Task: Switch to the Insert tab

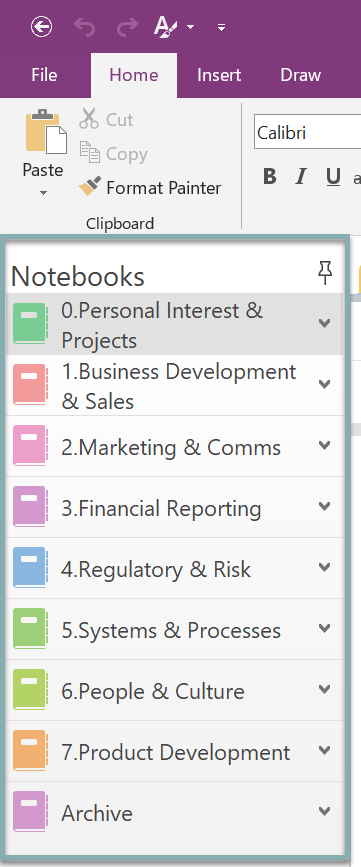Action: click(x=219, y=75)
